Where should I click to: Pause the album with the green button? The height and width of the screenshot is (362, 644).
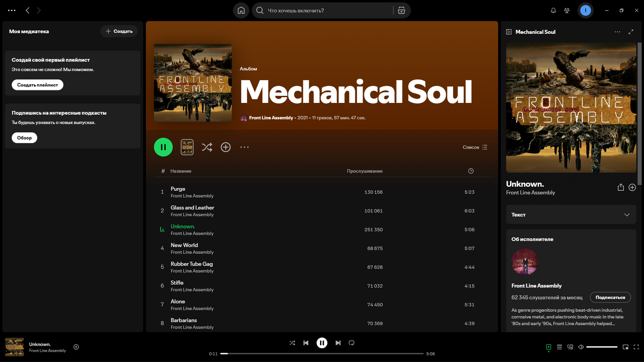[163, 147]
